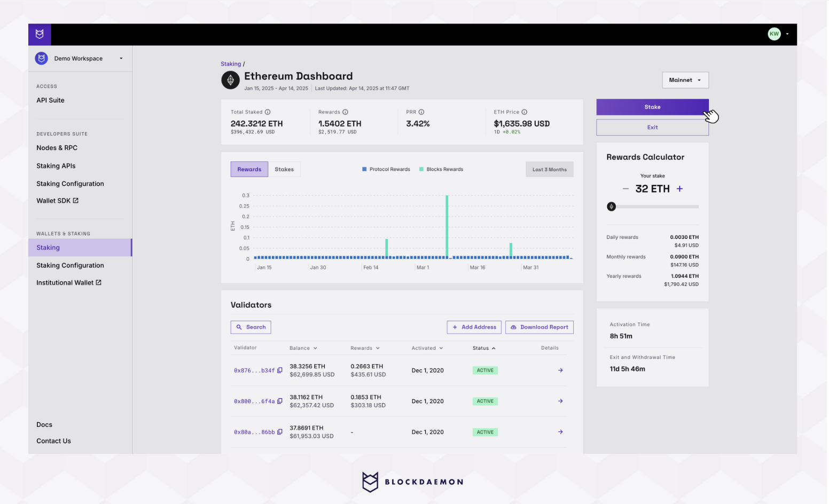
Task: Switch to the Rewards chart tab
Action: [x=249, y=169]
